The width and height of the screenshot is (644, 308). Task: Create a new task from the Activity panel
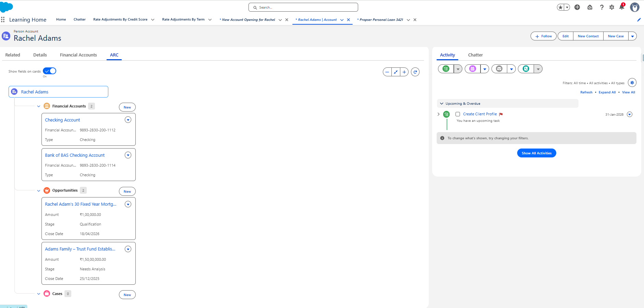point(446,69)
